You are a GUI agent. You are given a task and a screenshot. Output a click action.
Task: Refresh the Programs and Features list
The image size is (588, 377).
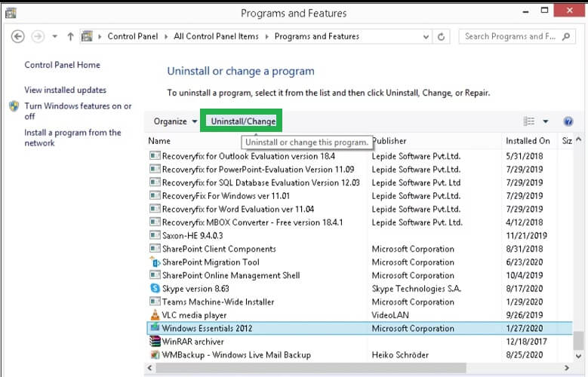point(441,37)
